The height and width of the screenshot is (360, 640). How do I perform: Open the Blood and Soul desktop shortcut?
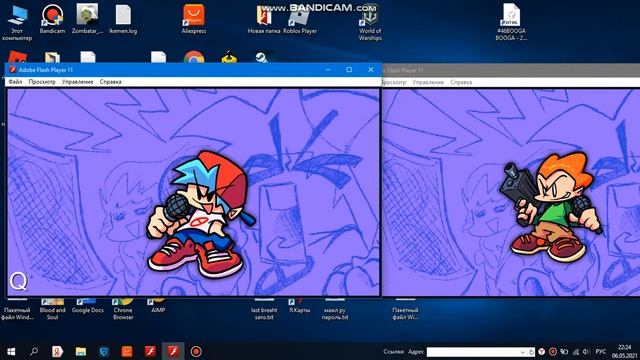point(52,309)
